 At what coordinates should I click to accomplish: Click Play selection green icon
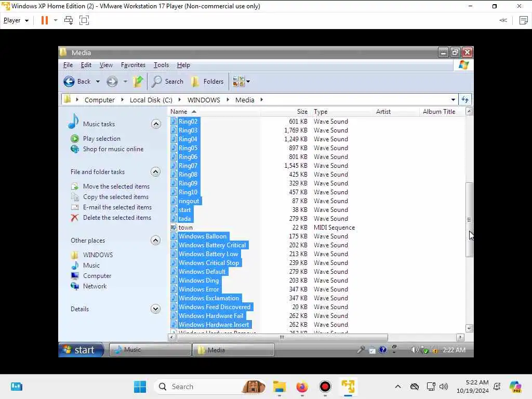point(75,139)
